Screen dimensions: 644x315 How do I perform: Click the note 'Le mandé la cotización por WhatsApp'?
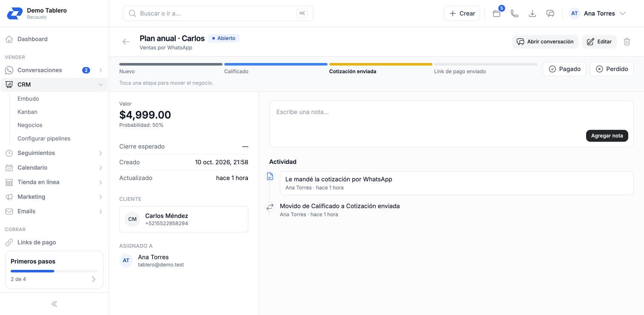(457, 183)
